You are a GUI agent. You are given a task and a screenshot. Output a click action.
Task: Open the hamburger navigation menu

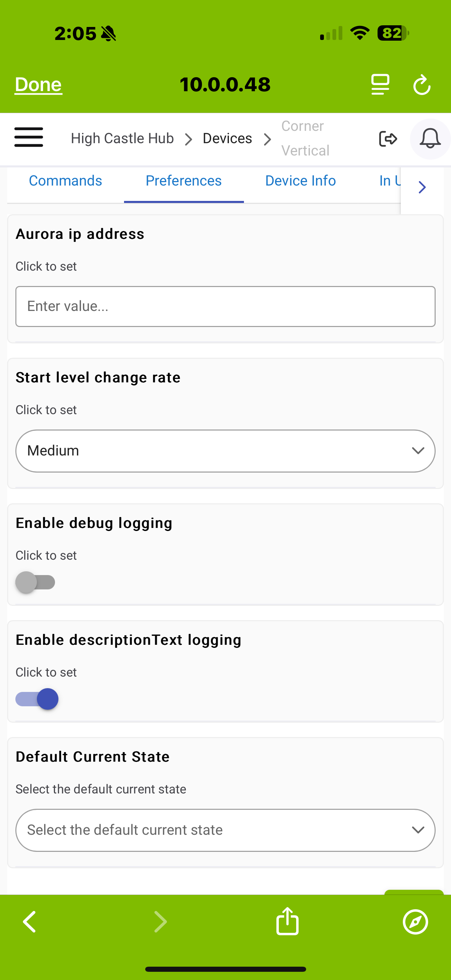coord(28,137)
